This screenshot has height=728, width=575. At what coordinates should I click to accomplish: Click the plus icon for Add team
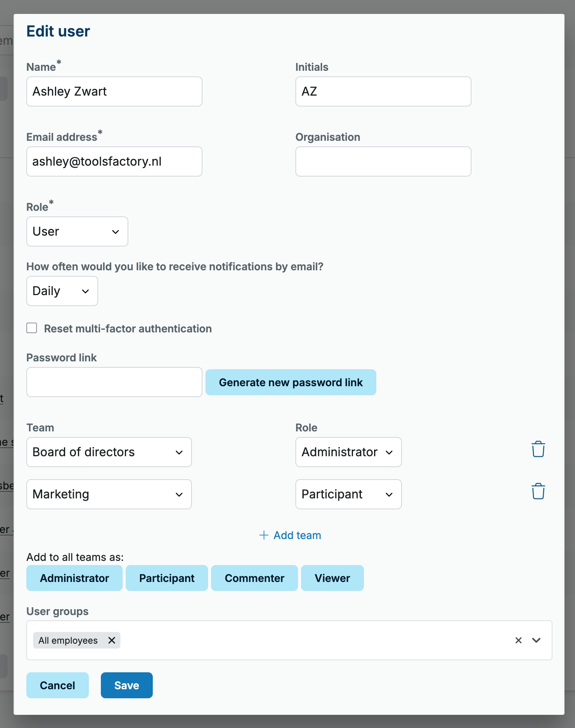click(x=264, y=535)
